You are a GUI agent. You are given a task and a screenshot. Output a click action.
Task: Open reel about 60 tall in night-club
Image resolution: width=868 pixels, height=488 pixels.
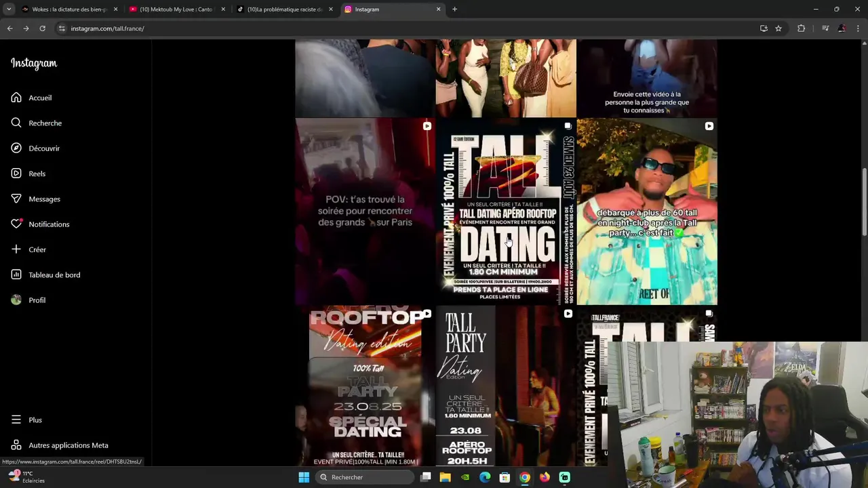647,211
